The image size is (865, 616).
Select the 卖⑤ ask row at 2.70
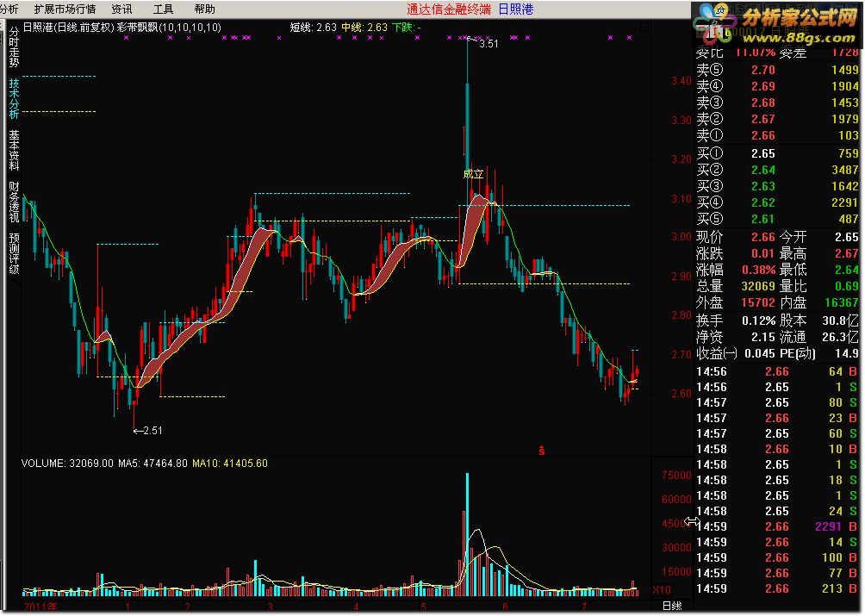777,70
